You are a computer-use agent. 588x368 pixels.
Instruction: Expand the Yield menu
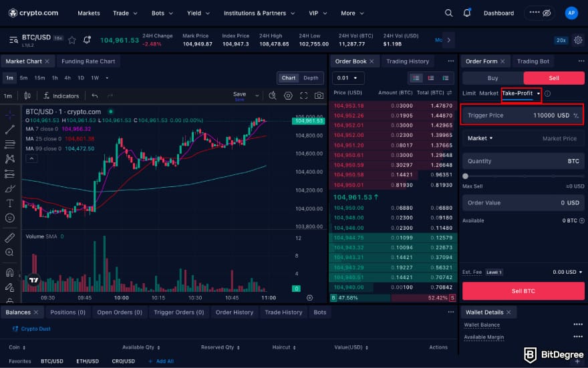[x=198, y=13]
